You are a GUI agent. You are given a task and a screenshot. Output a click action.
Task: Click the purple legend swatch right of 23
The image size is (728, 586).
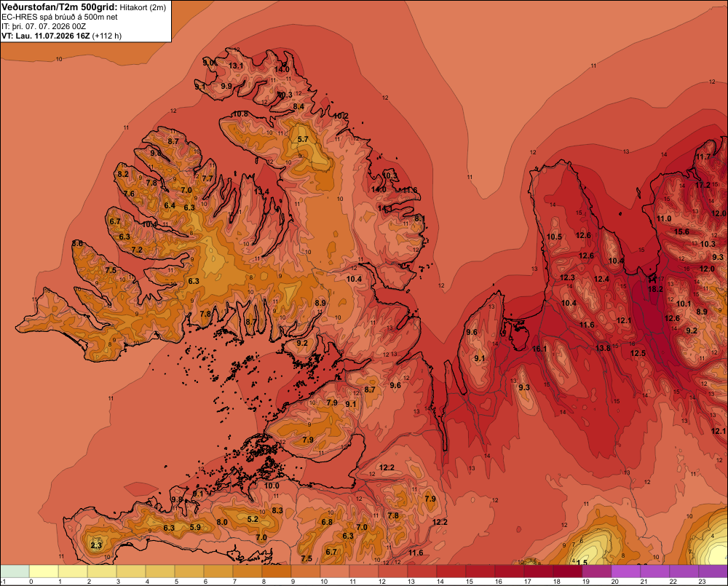point(713,571)
